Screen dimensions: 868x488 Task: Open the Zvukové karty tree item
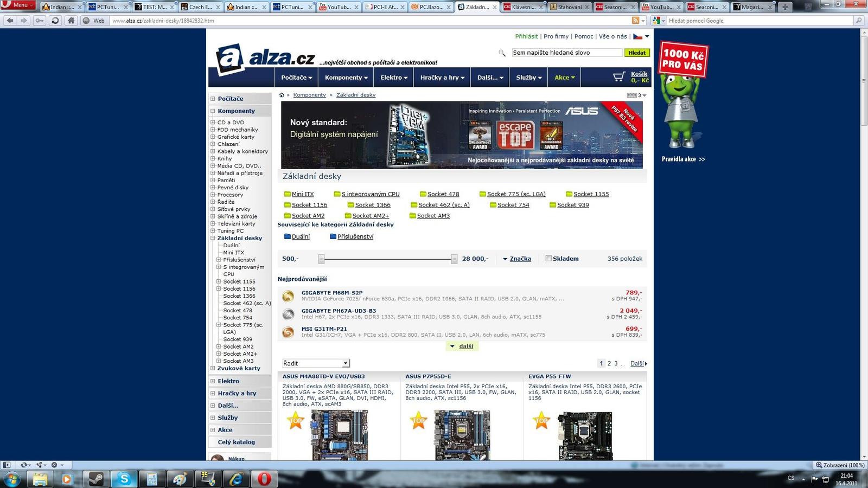239,368
